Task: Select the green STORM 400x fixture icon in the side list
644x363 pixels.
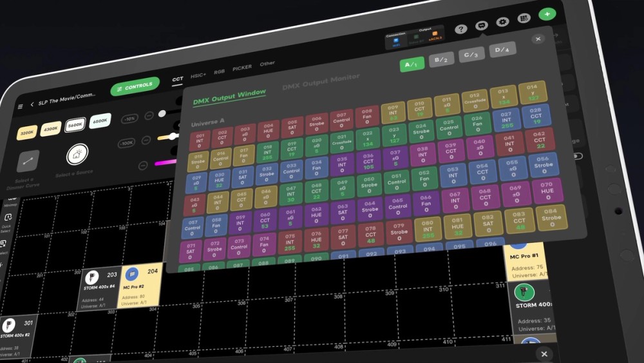Action: (524, 292)
